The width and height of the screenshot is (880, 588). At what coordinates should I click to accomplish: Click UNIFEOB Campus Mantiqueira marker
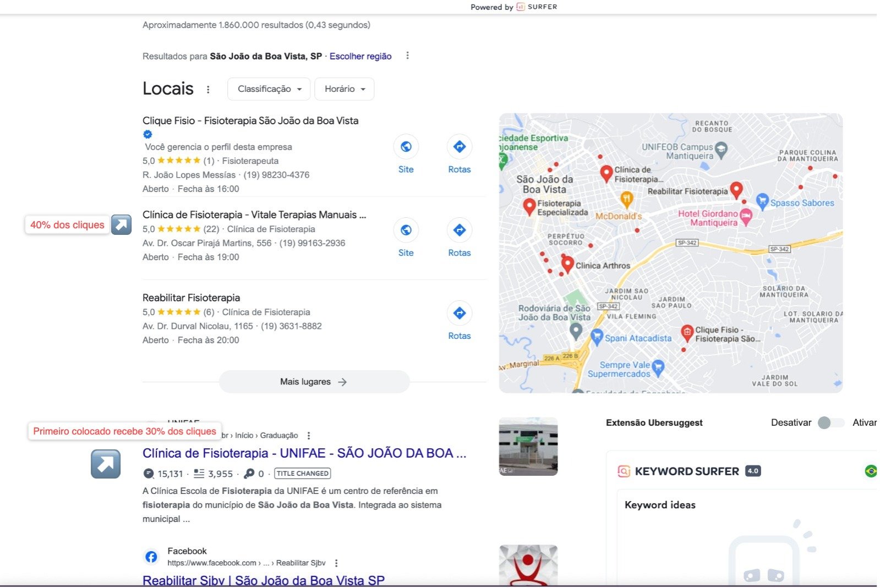click(x=721, y=150)
